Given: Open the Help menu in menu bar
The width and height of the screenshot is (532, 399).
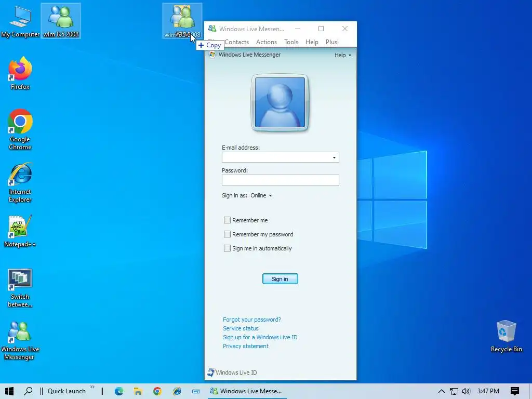Looking at the screenshot, I should point(312,42).
